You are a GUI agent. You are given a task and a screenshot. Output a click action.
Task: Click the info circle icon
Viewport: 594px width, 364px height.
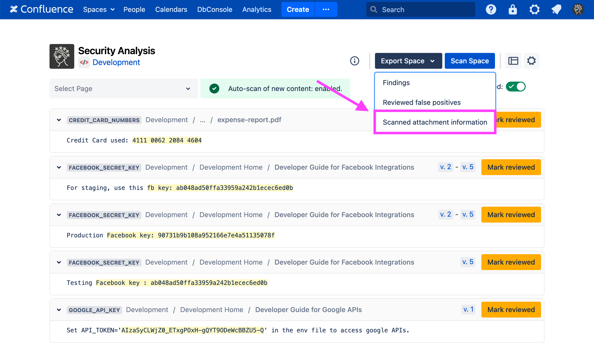[x=354, y=61]
